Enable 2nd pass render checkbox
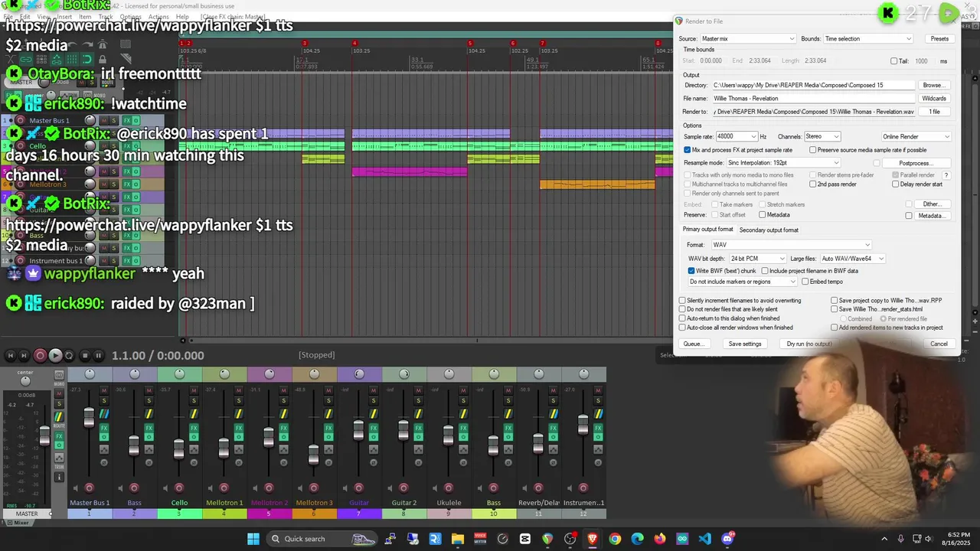980x551 pixels. coord(813,184)
